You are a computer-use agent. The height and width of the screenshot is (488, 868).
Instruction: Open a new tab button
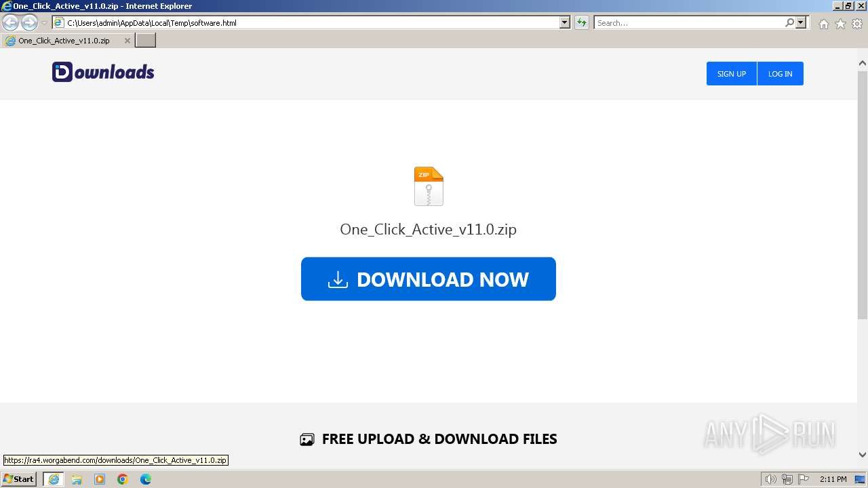146,41
